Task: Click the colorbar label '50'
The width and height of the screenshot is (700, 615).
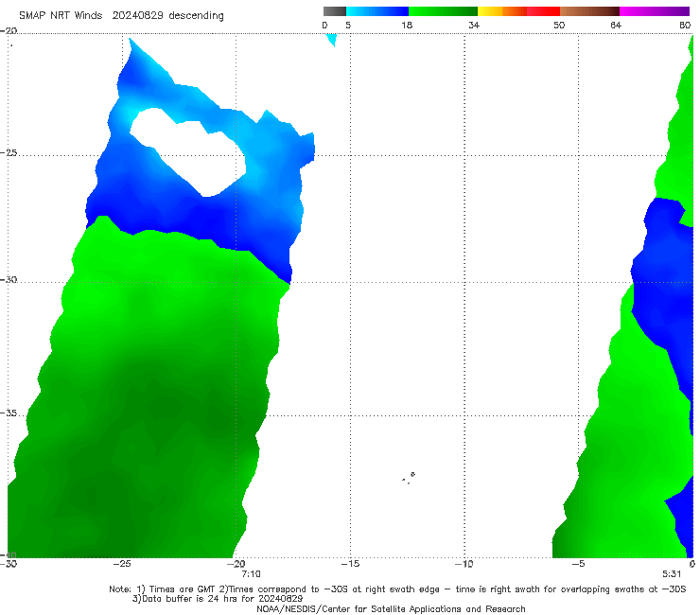Action: 559,26
